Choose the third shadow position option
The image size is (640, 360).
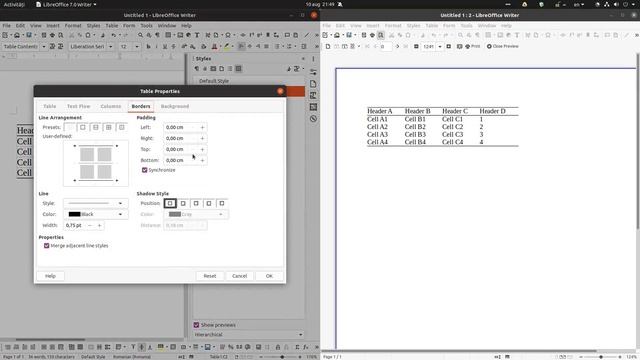click(x=196, y=203)
